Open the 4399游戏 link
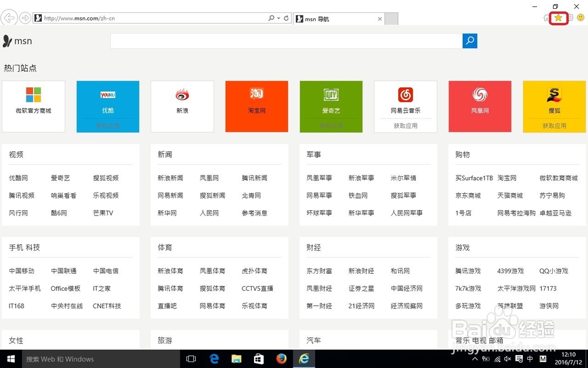 point(510,271)
